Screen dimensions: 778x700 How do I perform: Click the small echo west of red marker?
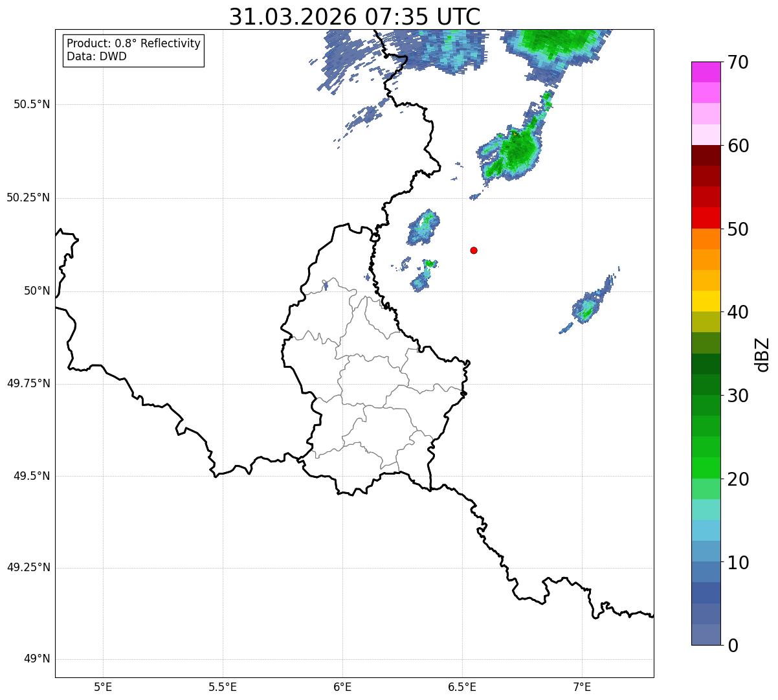click(x=424, y=227)
